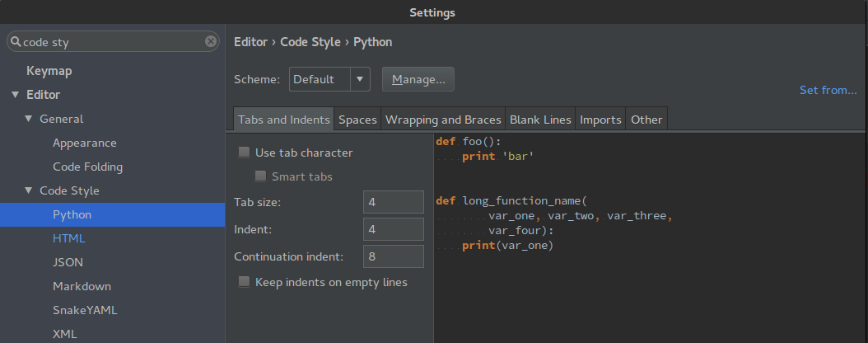The image size is (868, 343).
Task: Click the Default scheme combo box
Action: (x=329, y=79)
